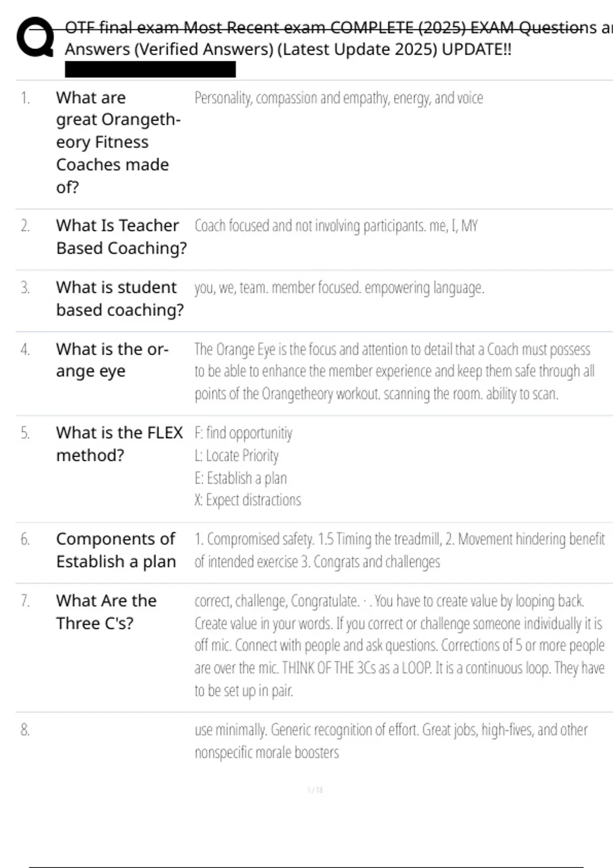Screen dimensions: 613x868
Task: Click the answer 'Personality, compassion and empathy, energy, and voice'
Action: click(x=339, y=98)
